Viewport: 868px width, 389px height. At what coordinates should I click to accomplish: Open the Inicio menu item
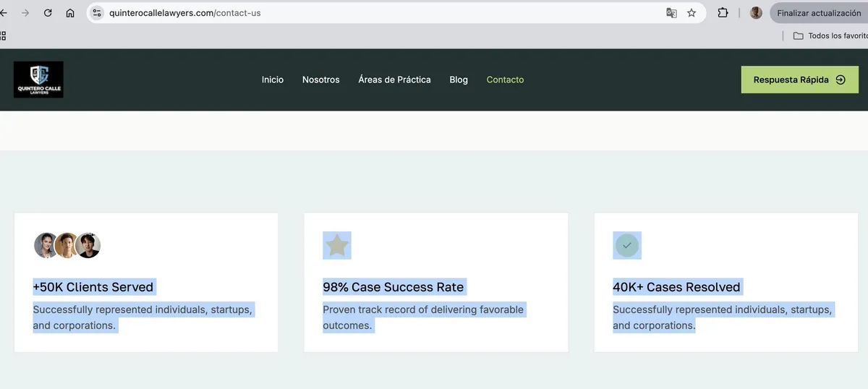pos(273,80)
